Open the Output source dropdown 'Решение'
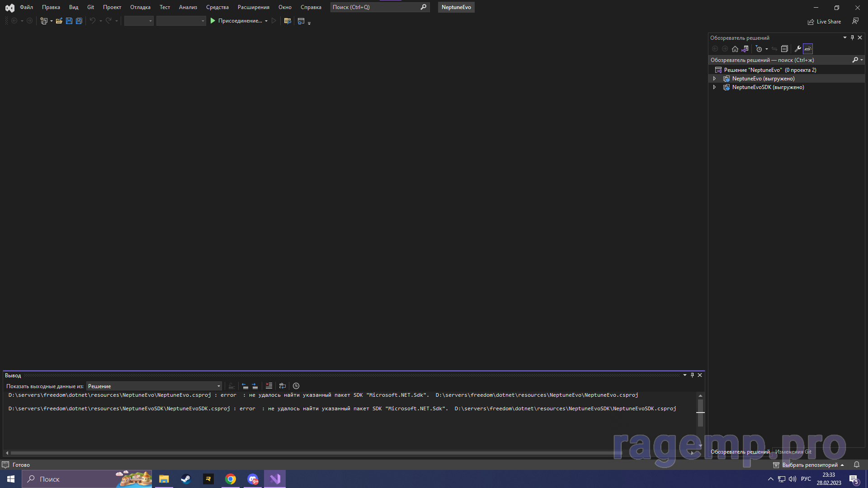Screen dimensions: 868x488 (154, 386)
